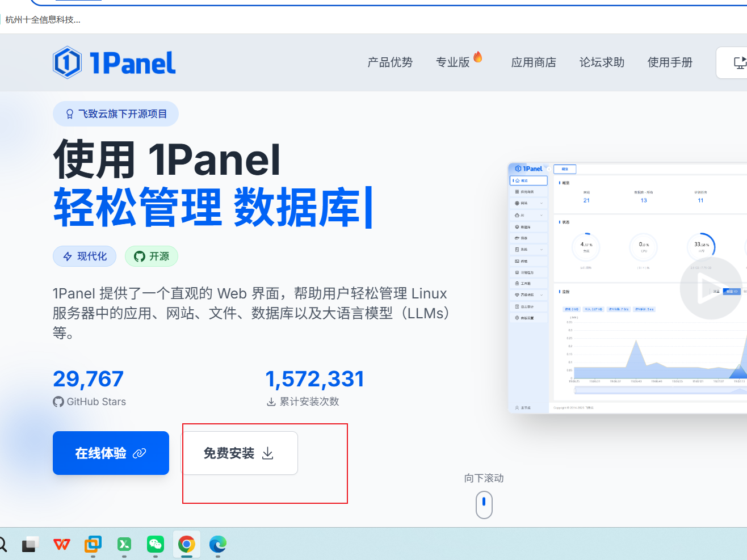Click the 向下滚动 mouse scroll indicator
Image resolution: width=747 pixels, height=560 pixels.
(484, 505)
